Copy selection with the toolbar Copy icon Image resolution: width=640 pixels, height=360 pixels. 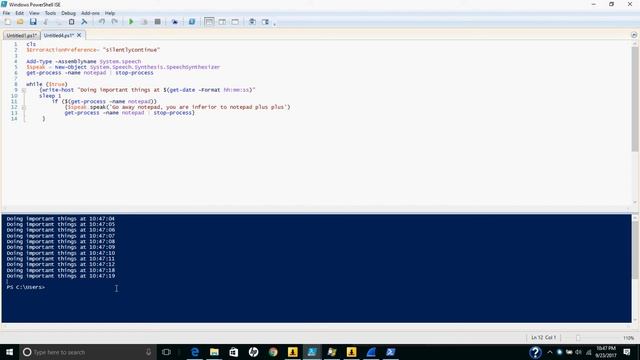[x=58, y=22]
